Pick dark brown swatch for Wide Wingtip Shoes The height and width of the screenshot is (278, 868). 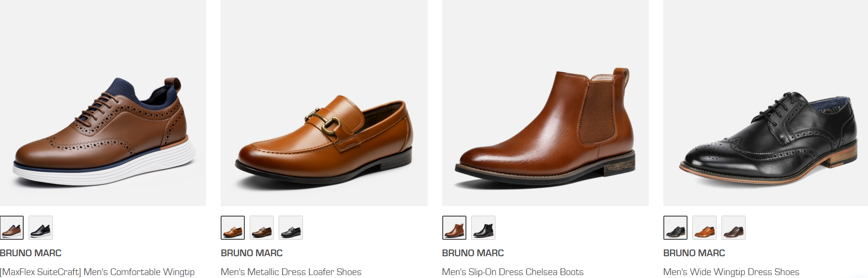pos(733,228)
